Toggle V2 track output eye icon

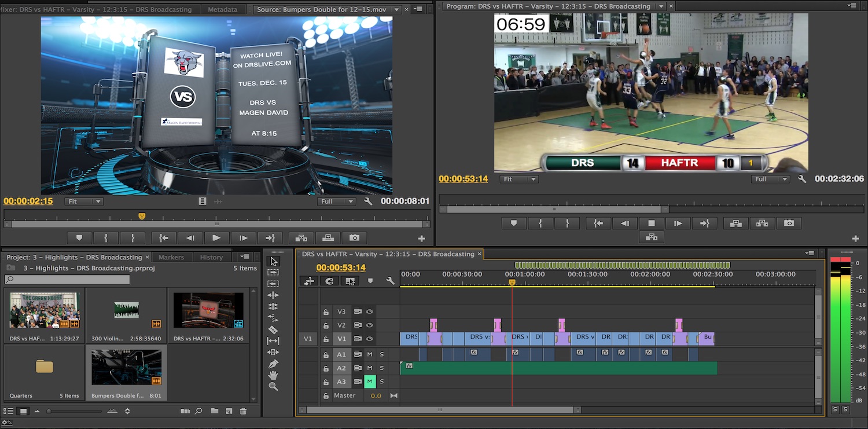click(x=369, y=325)
